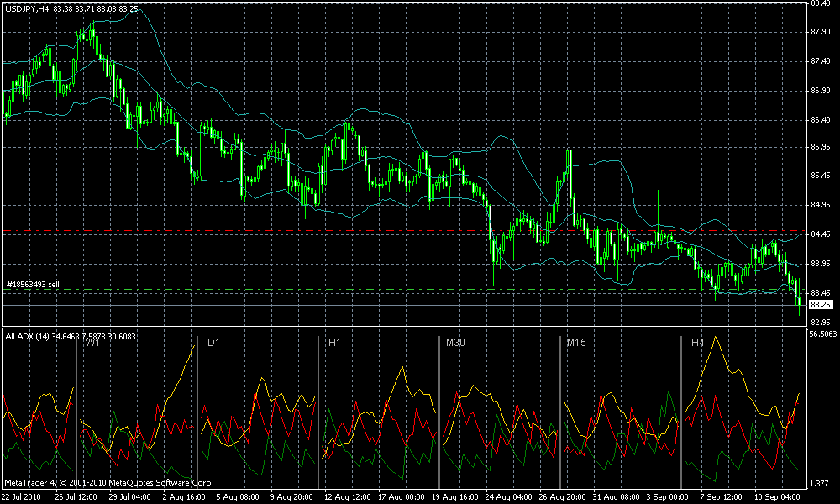Select the #18563493 sell order label
The image size is (840, 504).
(33, 285)
